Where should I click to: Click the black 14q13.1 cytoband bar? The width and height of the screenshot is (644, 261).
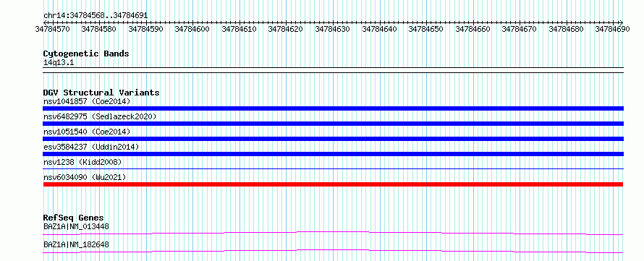333,70
